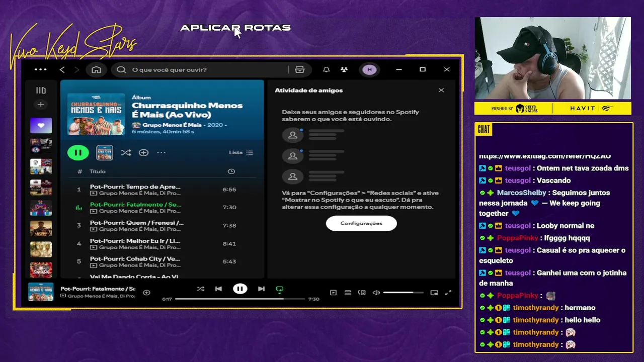Screen dimensions: 644x362
Task: Expand Your Library sidebar
Action: 41,90
